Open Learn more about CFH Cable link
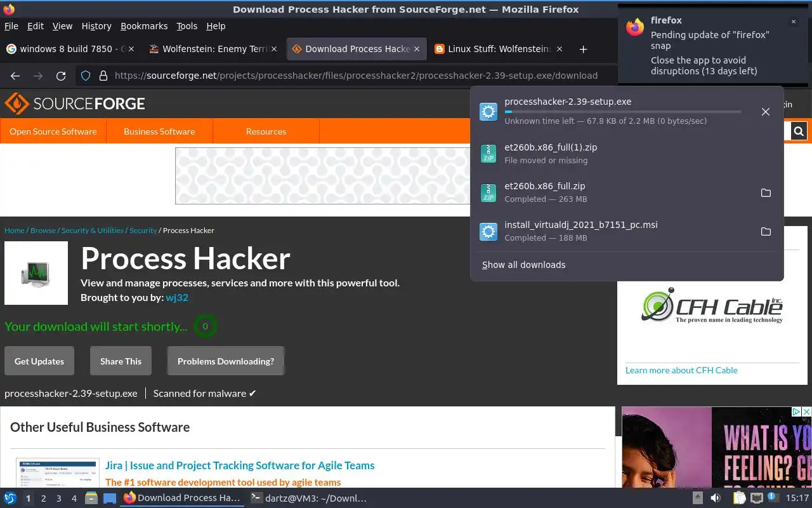 [x=681, y=370]
